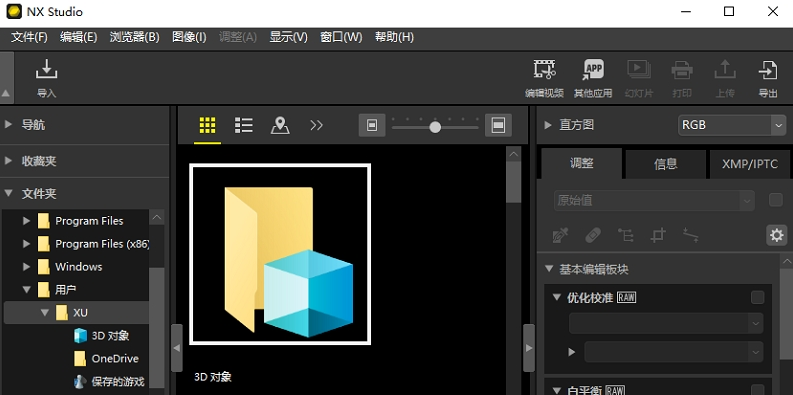Image resolution: width=793 pixels, height=395 pixels.
Task: Open the map view
Action: point(280,125)
